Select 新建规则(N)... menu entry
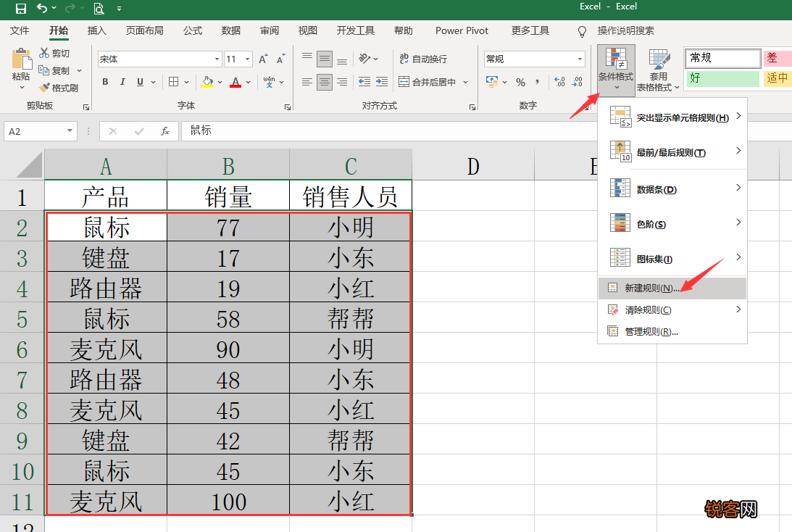 672,288
